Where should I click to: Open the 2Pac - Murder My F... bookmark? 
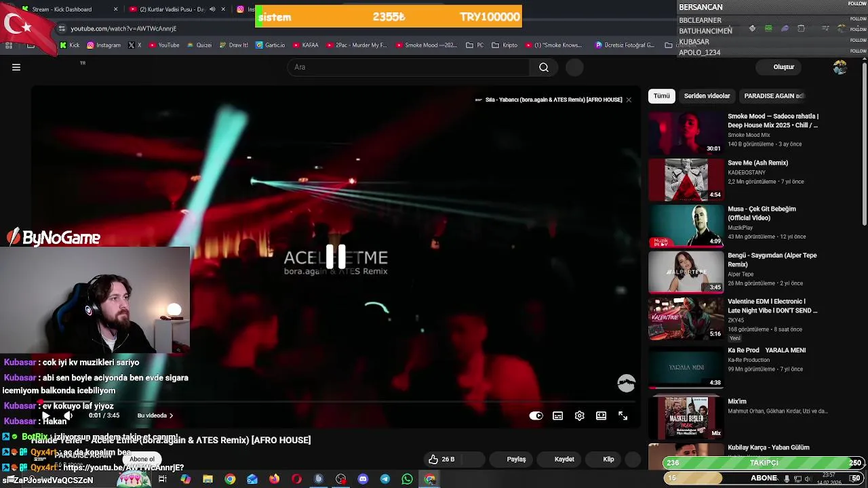[355, 45]
